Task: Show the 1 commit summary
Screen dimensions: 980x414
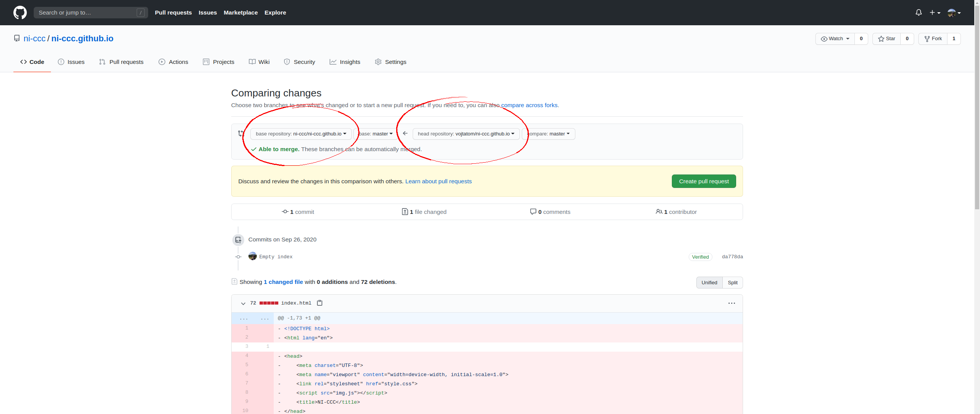Action: [298, 212]
